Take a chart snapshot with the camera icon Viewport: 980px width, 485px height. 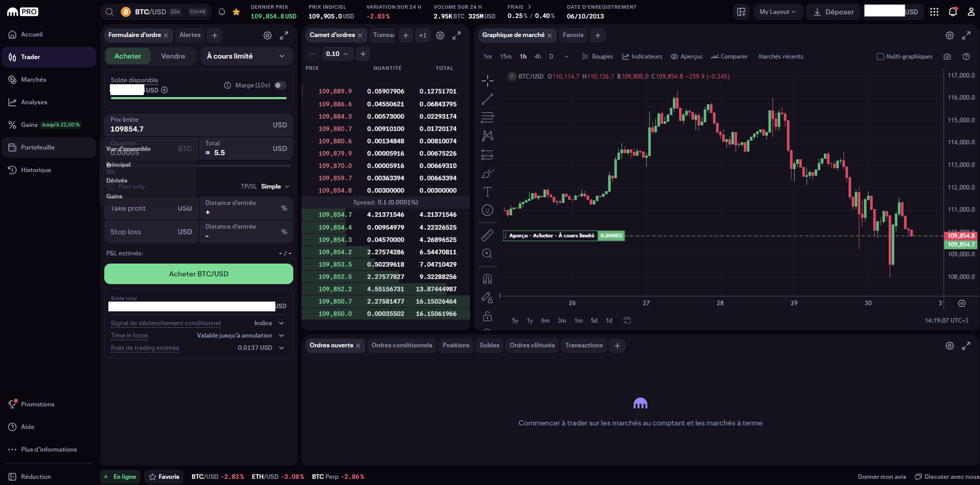[948, 57]
